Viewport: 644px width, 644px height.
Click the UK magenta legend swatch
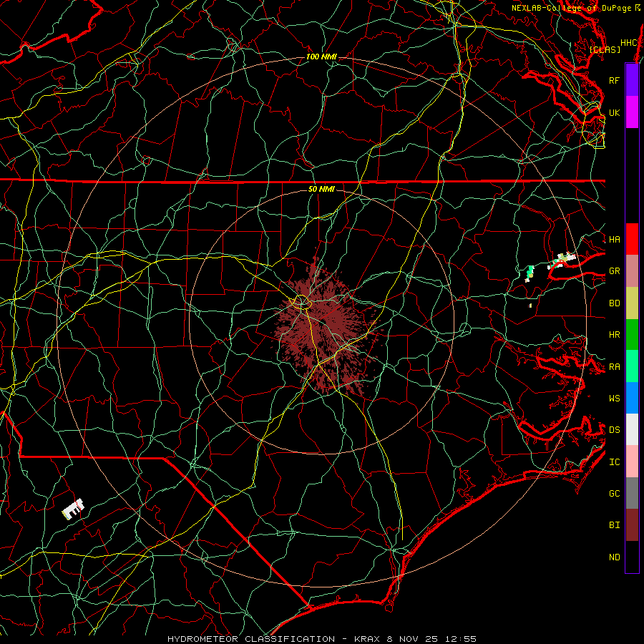[x=632, y=112]
